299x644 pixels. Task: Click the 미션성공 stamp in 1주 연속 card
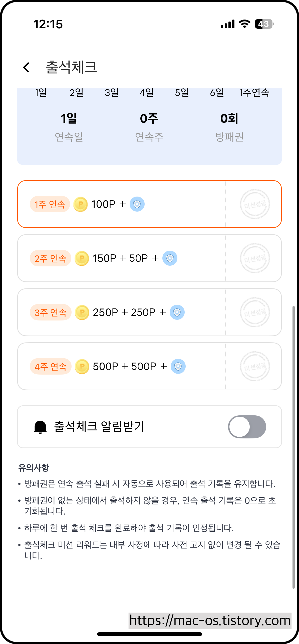click(x=255, y=204)
